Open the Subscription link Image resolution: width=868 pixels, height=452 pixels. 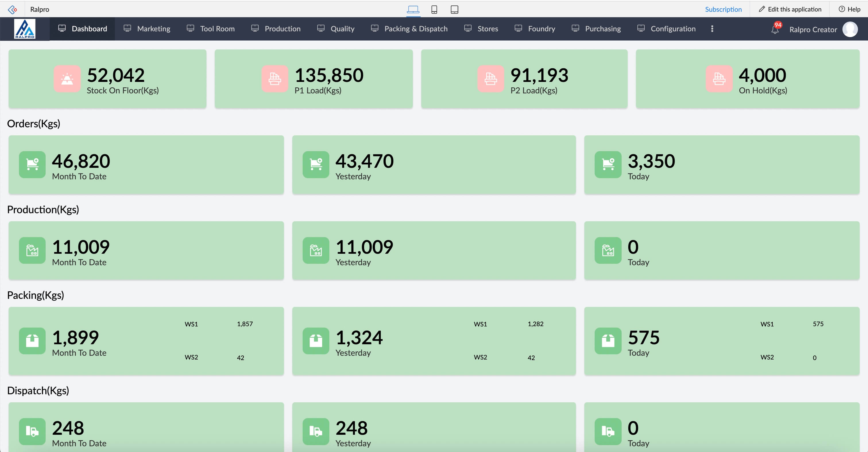point(723,9)
